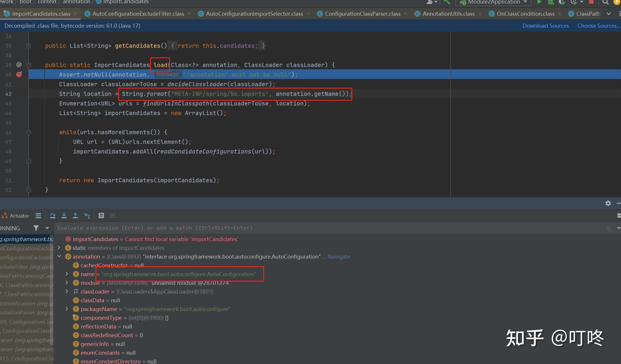Focus the Evaluate expression input field
The width and height of the screenshot is (621, 364).
pyautogui.click(x=329, y=228)
